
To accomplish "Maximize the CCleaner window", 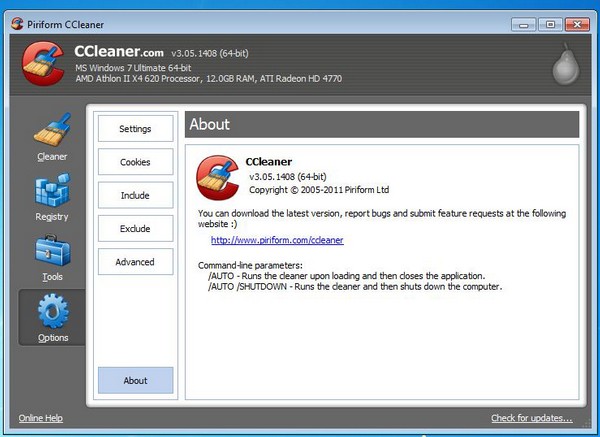I will tap(550, 24).
